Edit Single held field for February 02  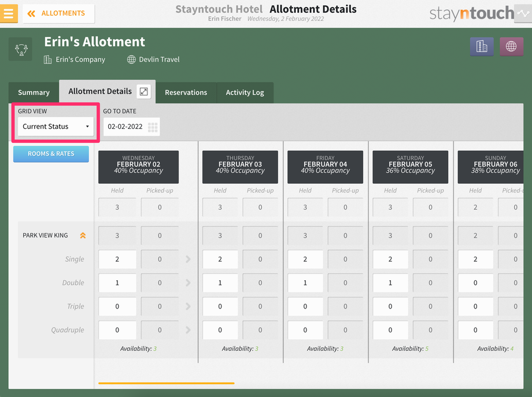pyautogui.click(x=117, y=259)
